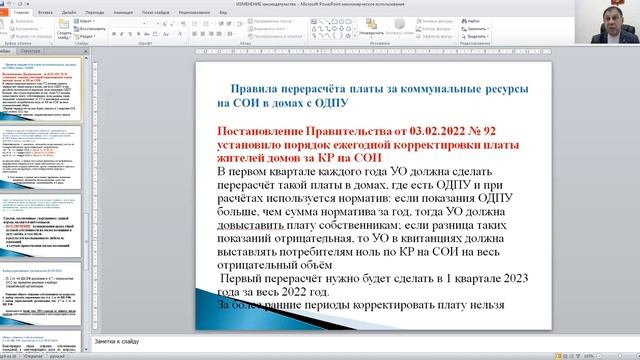Center the text horizontally
The height and width of the screenshot is (360, 640).
click(202, 34)
